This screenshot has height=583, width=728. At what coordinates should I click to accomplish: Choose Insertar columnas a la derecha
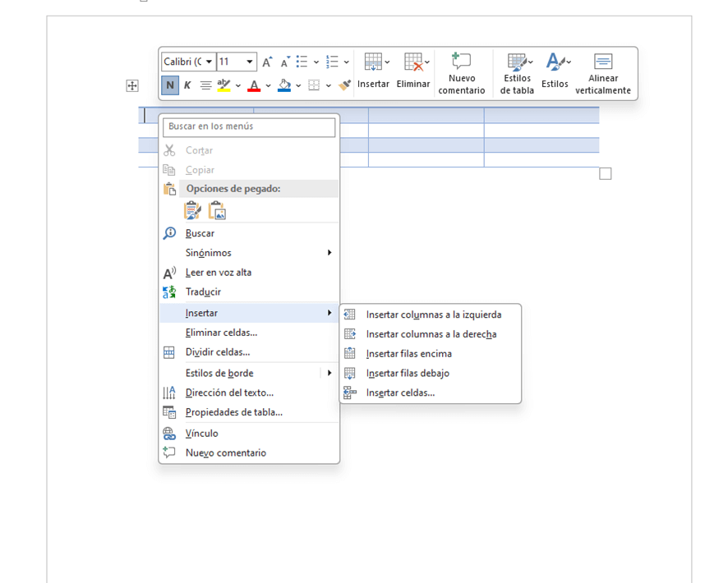431,334
